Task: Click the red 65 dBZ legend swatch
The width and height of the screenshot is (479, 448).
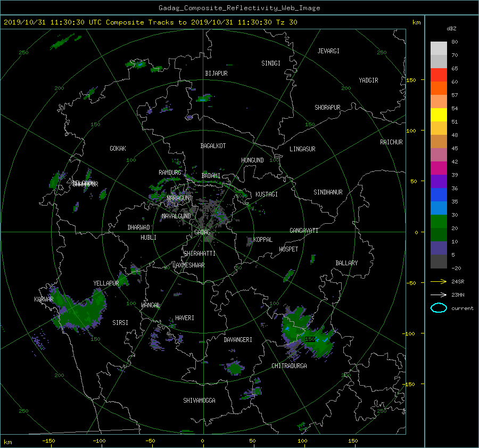Action: click(x=439, y=75)
